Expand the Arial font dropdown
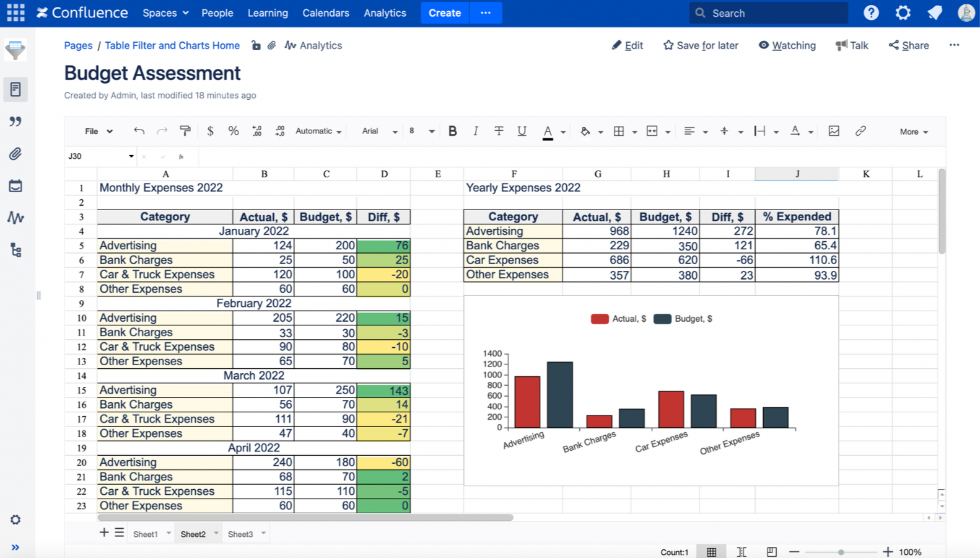Image resolution: width=980 pixels, height=558 pixels. [x=379, y=131]
